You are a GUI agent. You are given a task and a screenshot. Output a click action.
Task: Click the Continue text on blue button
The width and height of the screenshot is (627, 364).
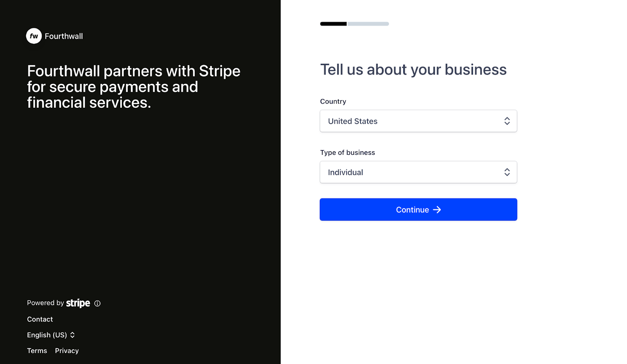pyautogui.click(x=412, y=210)
